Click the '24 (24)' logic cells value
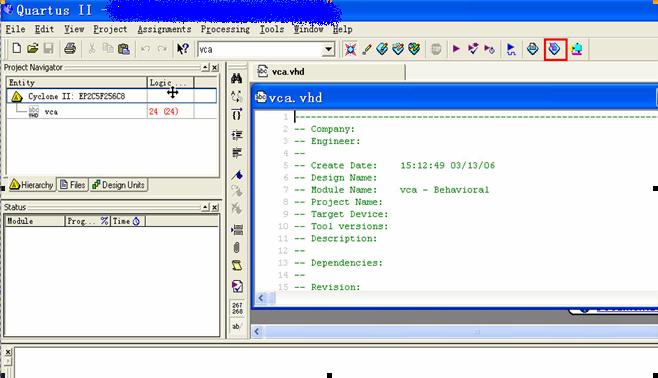 (x=164, y=112)
